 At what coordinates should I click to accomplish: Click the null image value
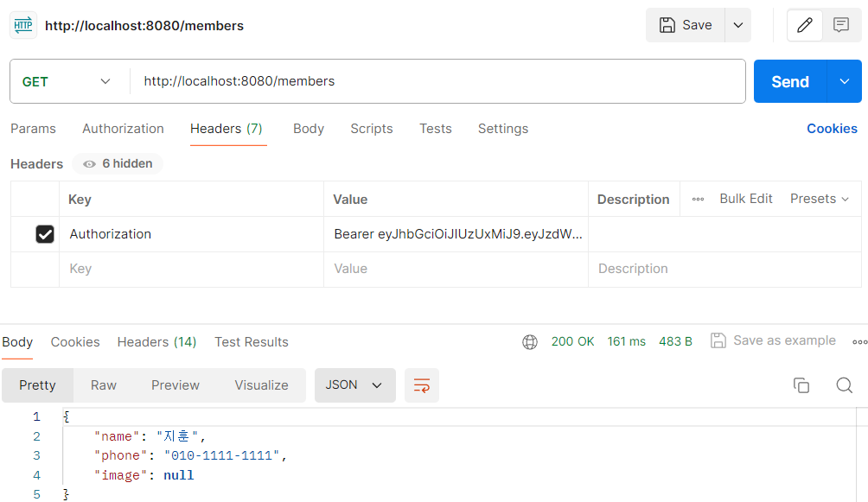(179, 475)
